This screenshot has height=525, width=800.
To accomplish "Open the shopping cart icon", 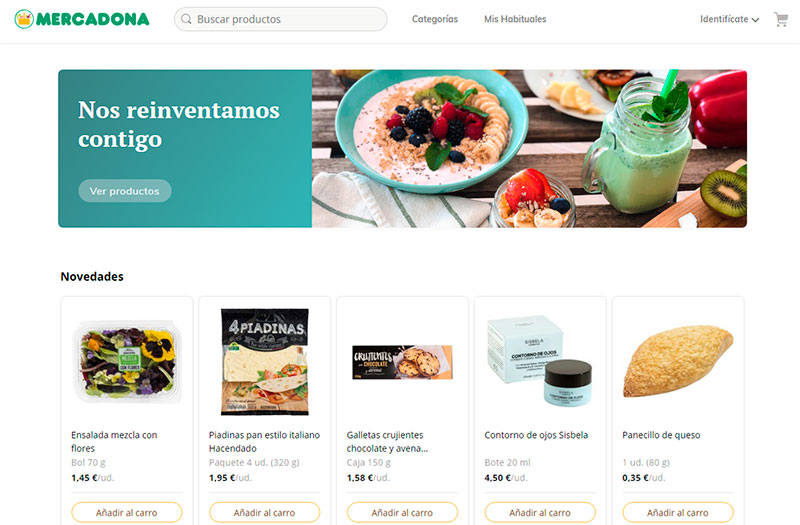I will click(781, 19).
